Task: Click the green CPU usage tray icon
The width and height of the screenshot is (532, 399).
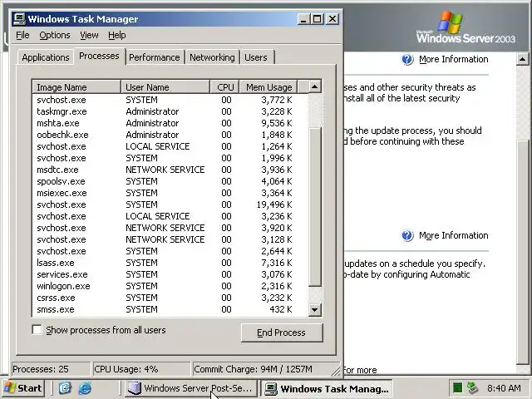Action: click(457, 387)
